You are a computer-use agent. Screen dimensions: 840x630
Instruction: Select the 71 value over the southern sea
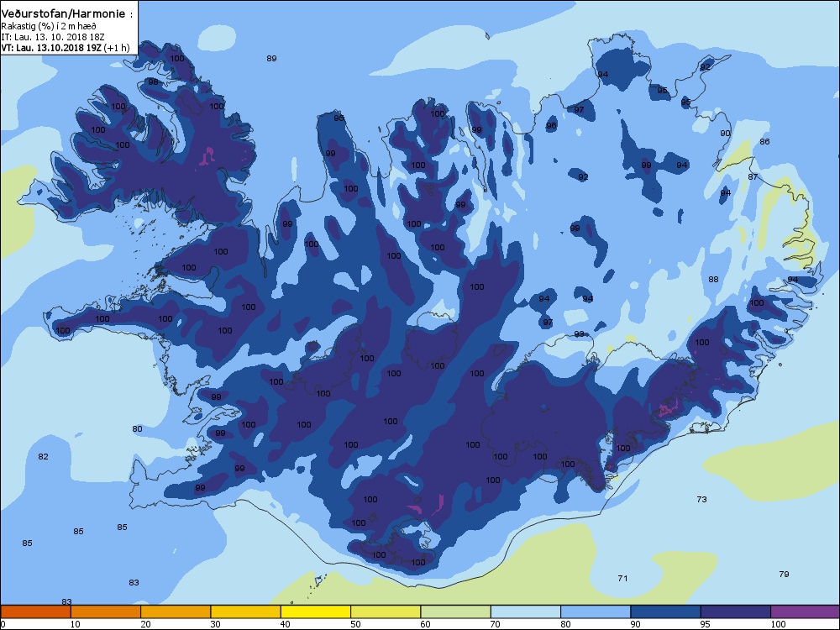tap(622, 578)
